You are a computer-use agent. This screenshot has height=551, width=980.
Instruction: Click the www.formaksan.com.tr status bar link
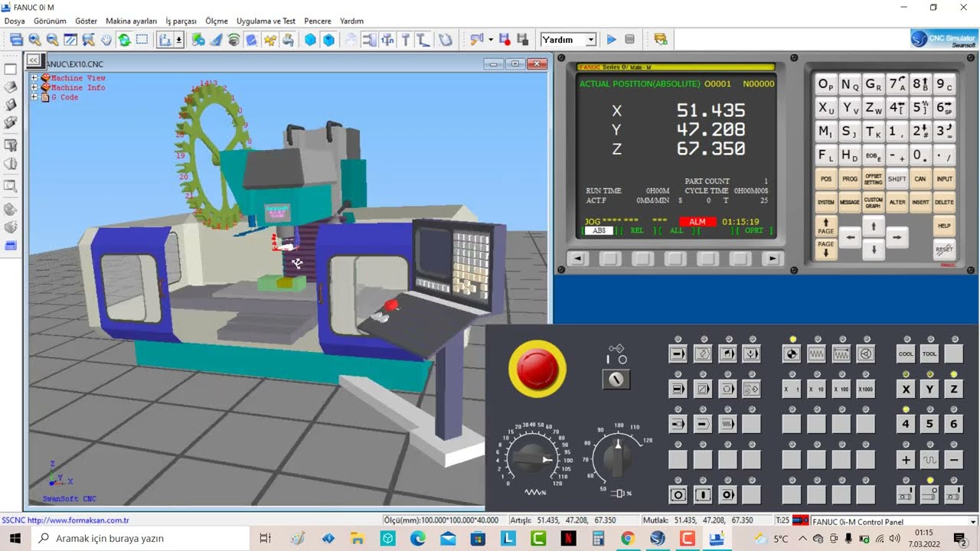(78, 520)
